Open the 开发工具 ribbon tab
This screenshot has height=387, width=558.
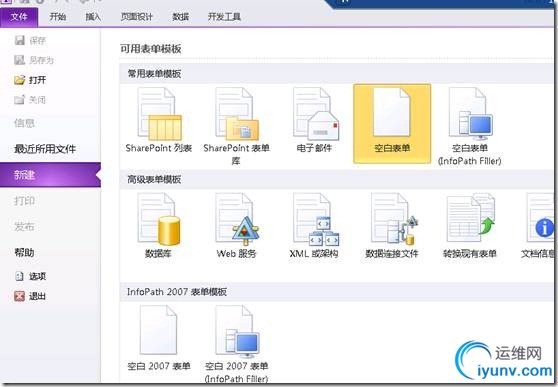click(224, 16)
